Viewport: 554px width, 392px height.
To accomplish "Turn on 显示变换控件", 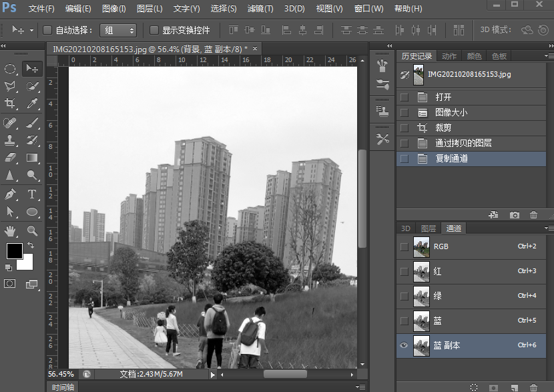I will click(154, 29).
